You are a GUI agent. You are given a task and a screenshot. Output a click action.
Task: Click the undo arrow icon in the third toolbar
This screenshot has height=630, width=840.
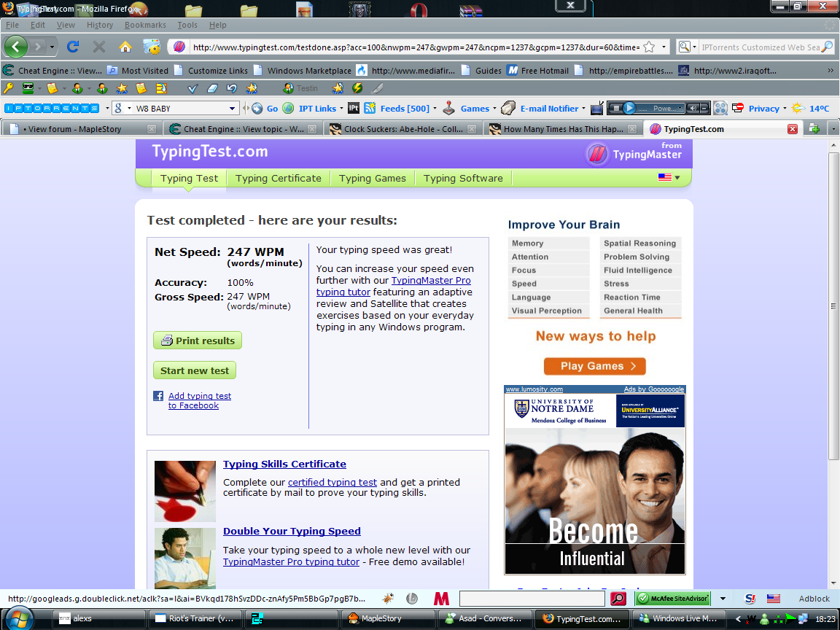[x=231, y=88]
